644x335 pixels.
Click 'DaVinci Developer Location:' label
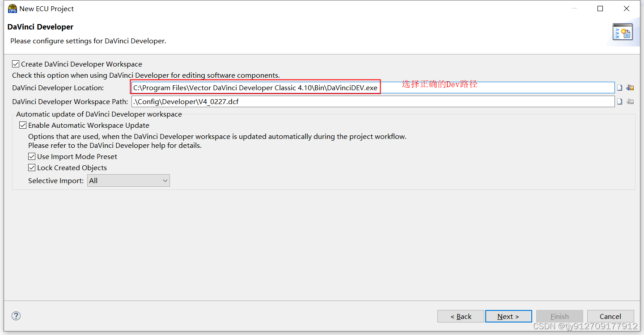[x=58, y=88]
